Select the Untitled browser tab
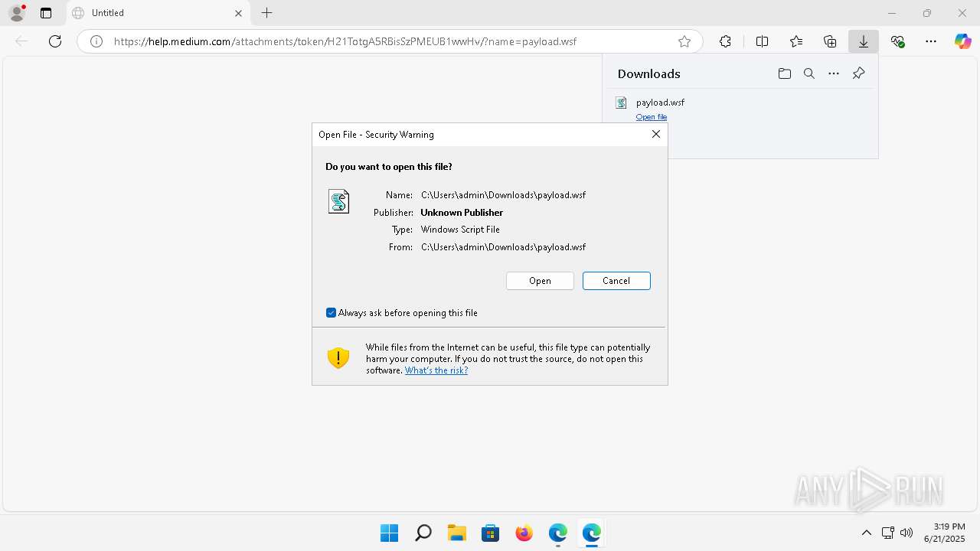980x551 pixels. [x=158, y=13]
